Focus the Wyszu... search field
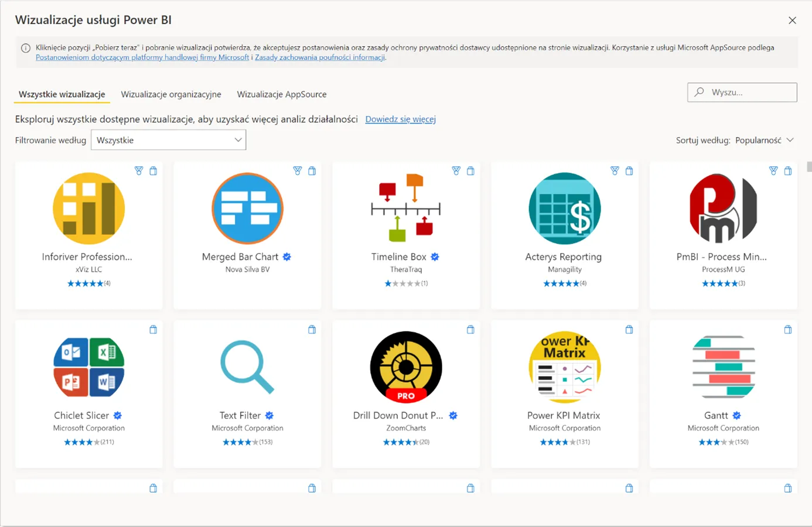This screenshot has width=812, height=527. 742,93
